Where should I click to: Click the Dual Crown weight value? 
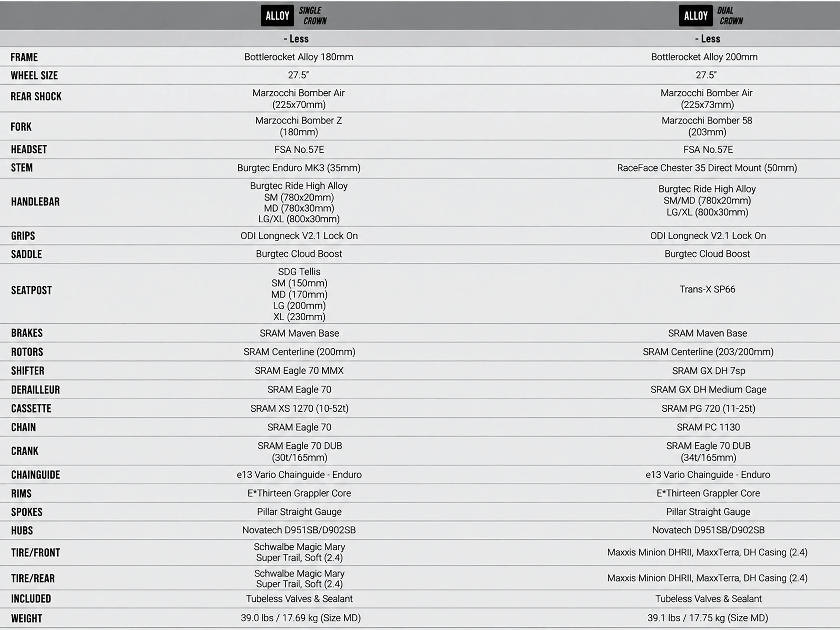click(x=707, y=618)
